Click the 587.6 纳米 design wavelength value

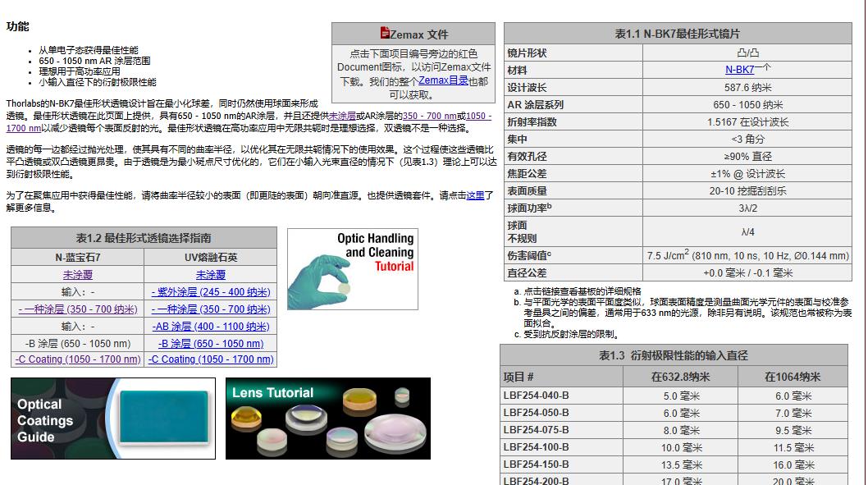coord(748,88)
